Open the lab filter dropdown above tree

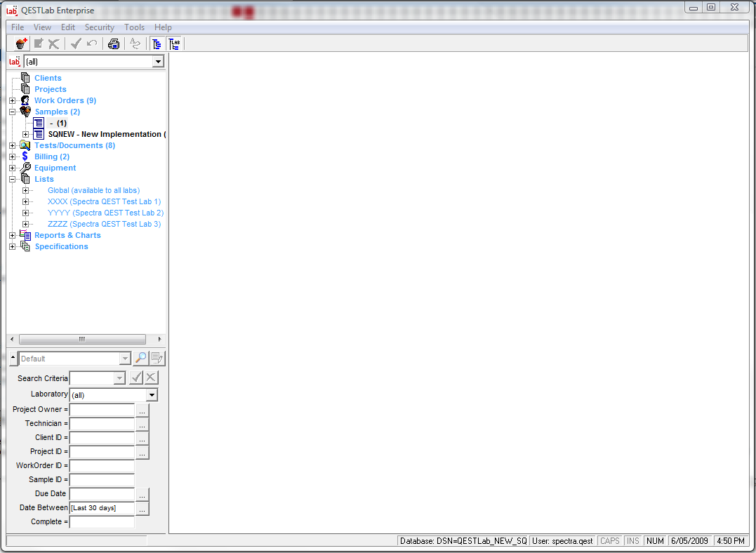pos(158,62)
